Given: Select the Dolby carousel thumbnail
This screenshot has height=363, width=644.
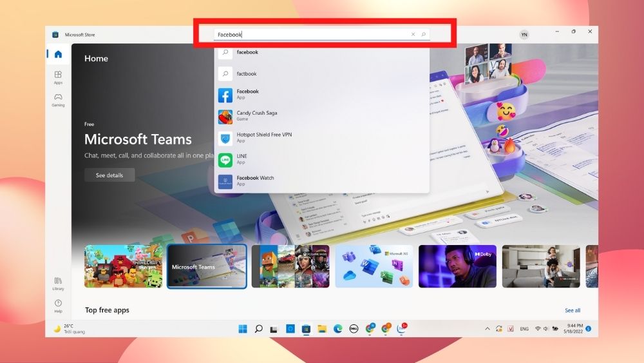Looking at the screenshot, I should [x=457, y=266].
